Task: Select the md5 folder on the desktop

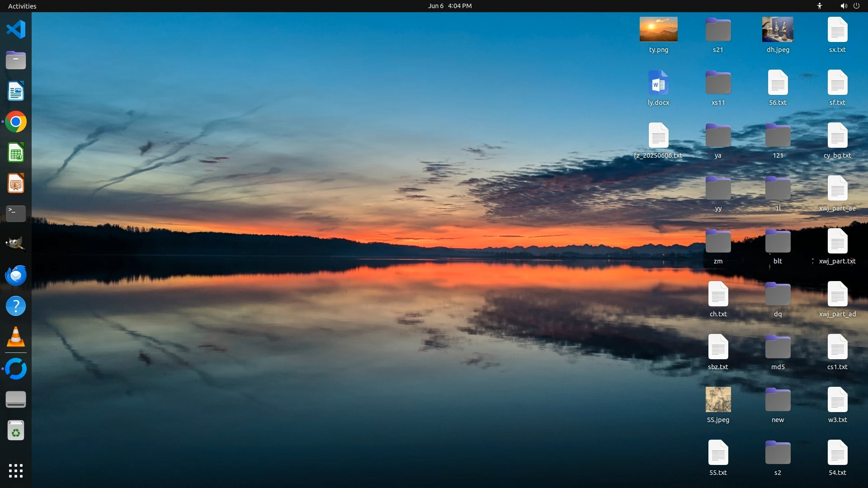Action: pyautogui.click(x=778, y=347)
